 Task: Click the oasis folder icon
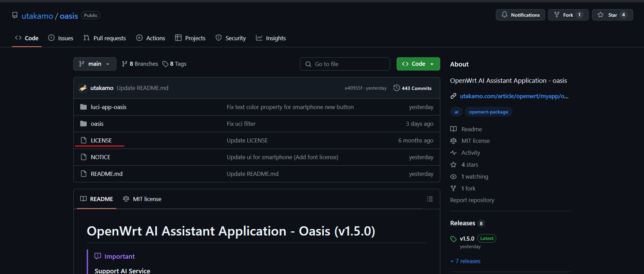(x=83, y=124)
